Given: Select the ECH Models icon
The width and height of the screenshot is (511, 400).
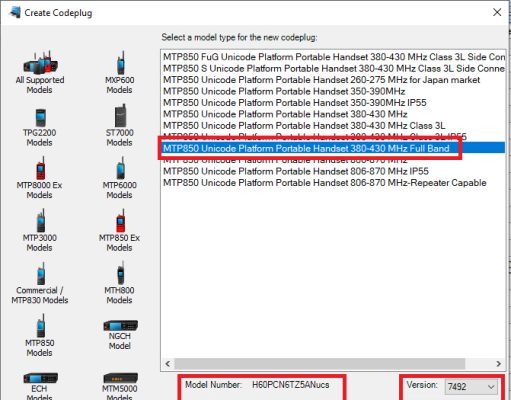Looking at the screenshot, I should [x=40, y=378].
